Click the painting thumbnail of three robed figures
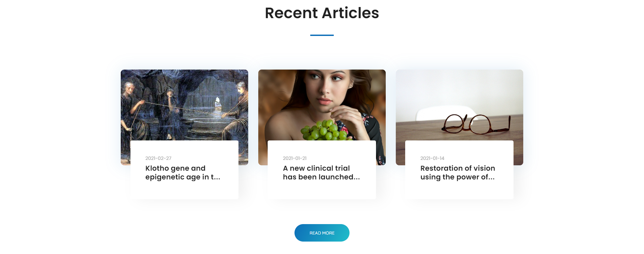Image resolution: width=644 pixels, height=254 pixels. click(x=184, y=105)
